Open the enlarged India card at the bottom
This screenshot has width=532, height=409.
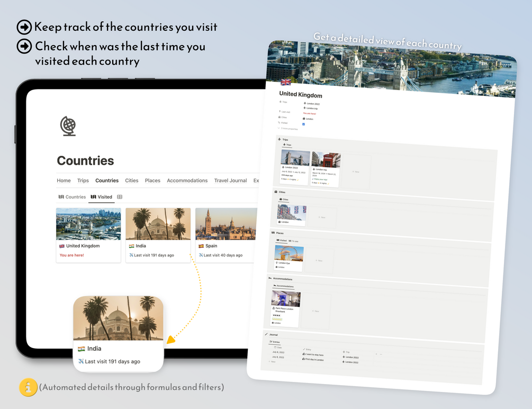click(x=119, y=334)
